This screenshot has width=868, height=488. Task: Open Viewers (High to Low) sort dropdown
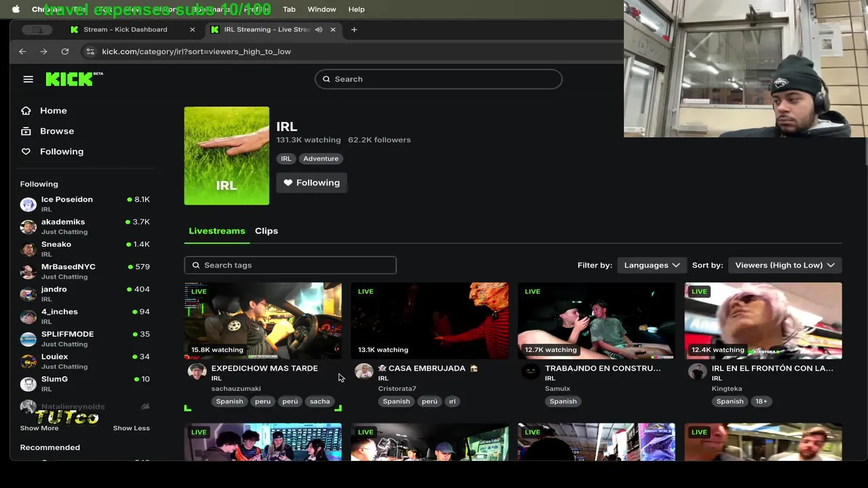(x=785, y=265)
